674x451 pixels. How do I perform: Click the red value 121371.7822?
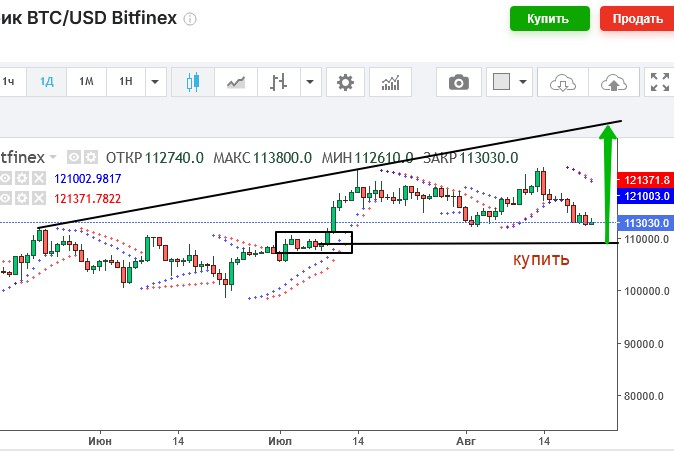[88, 199]
